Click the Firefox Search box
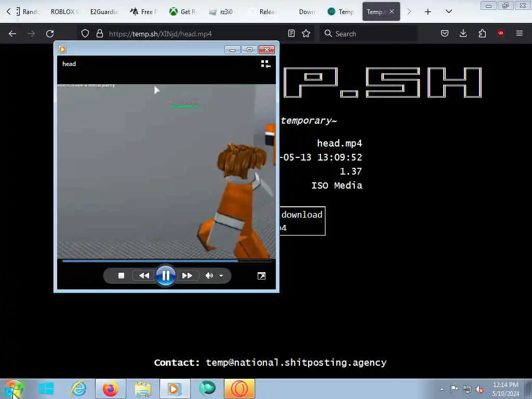The height and width of the screenshot is (399, 532). [368, 34]
